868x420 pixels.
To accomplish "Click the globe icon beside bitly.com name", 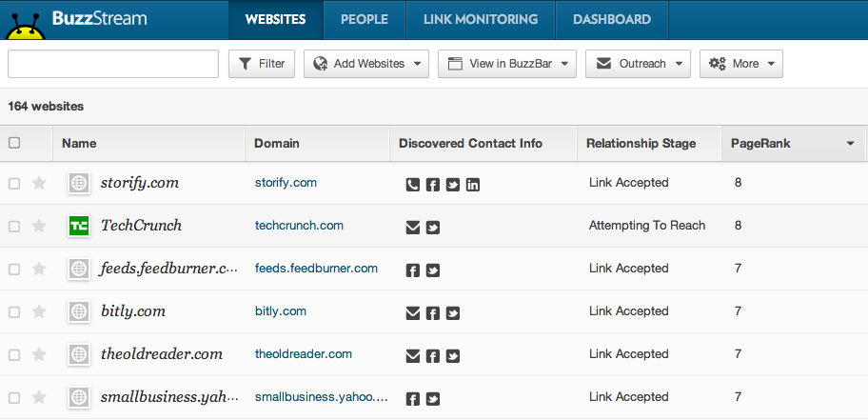I will [x=79, y=311].
